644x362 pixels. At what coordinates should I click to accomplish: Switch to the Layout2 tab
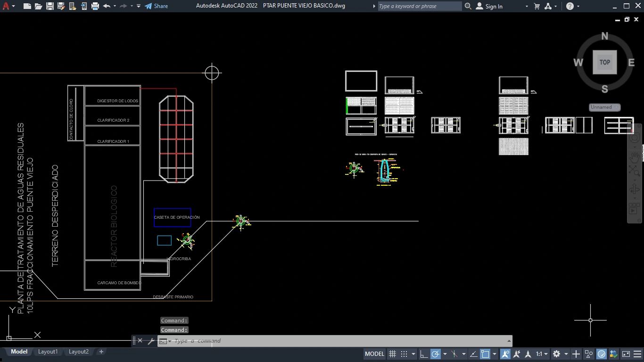tap(79, 352)
